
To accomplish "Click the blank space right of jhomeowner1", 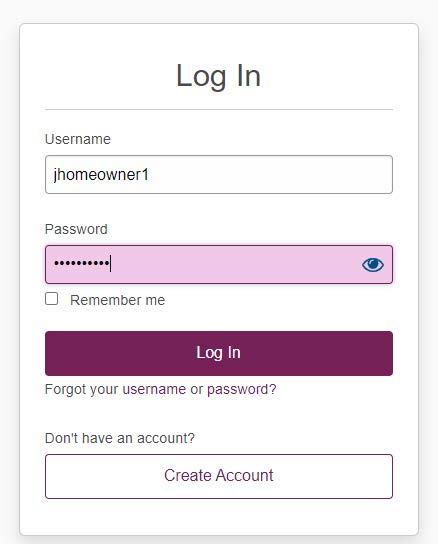I will pos(271,175).
